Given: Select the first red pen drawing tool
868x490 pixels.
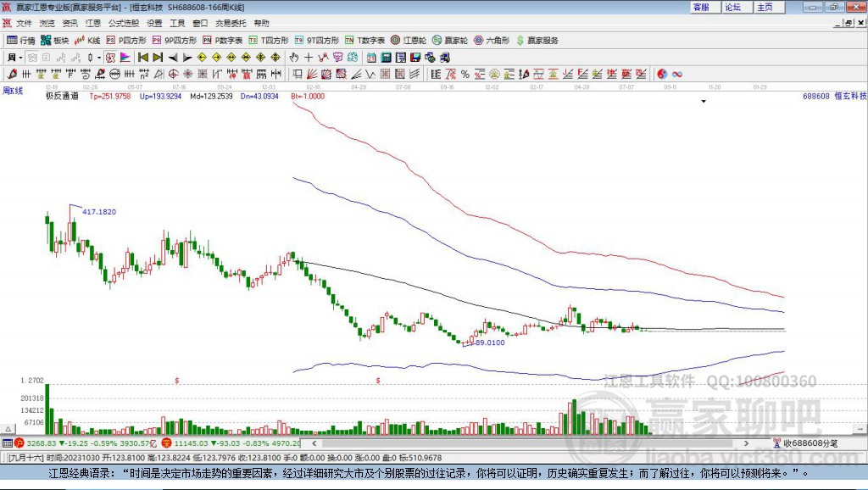Looking at the screenshot, I should [x=12, y=75].
